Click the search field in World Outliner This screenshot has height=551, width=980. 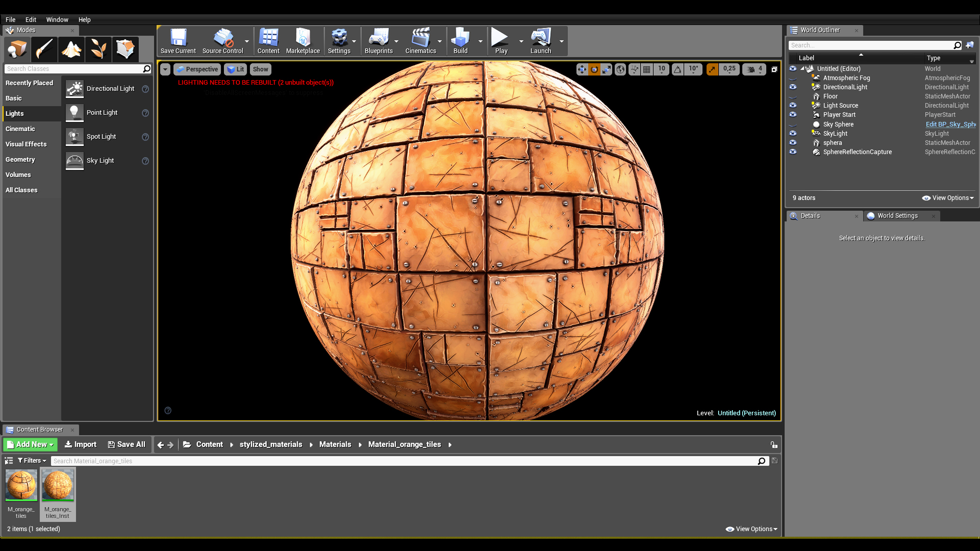tap(875, 45)
